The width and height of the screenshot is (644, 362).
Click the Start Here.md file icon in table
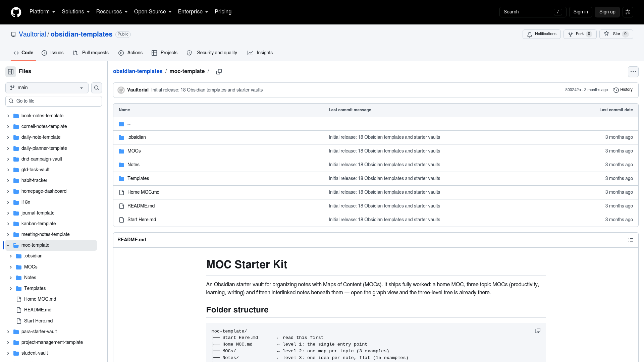click(121, 220)
